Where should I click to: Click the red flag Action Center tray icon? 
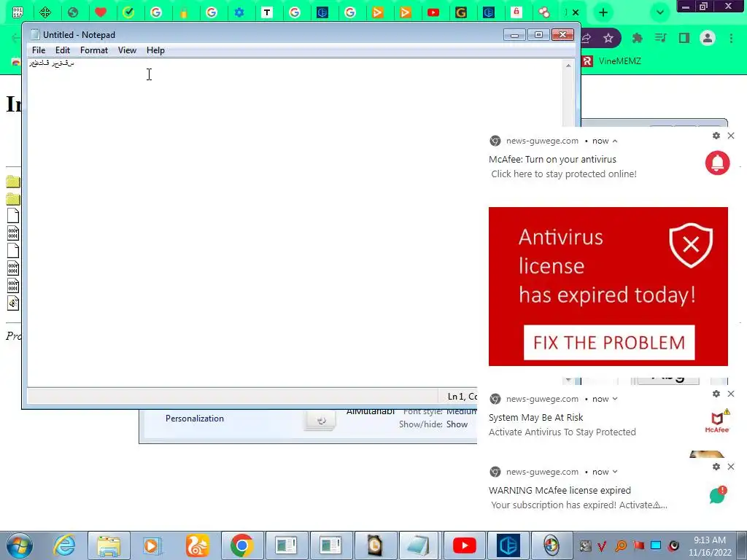point(638,545)
